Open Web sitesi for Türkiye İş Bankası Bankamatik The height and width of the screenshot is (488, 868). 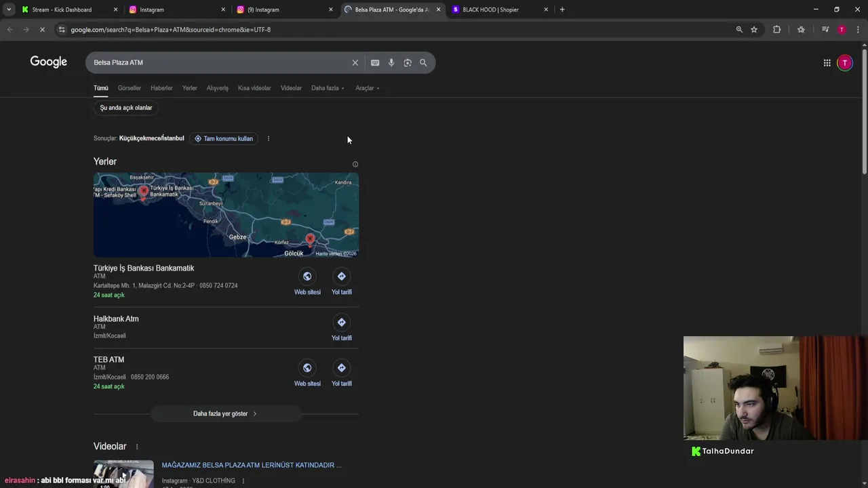[x=307, y=281]
